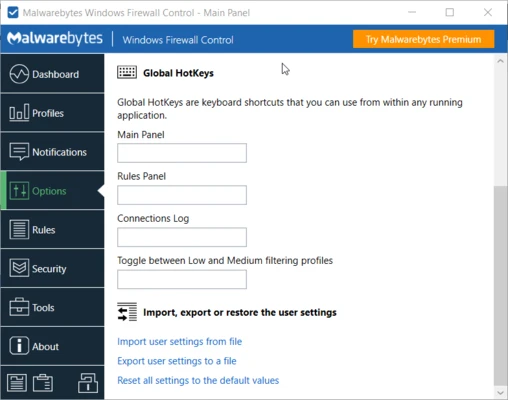Click the vertical scrollbar thumb

[x=500, y=286]
